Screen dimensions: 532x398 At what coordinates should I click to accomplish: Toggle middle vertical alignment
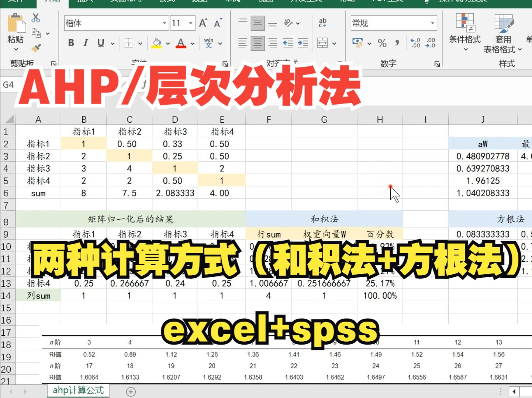point(258,23)
